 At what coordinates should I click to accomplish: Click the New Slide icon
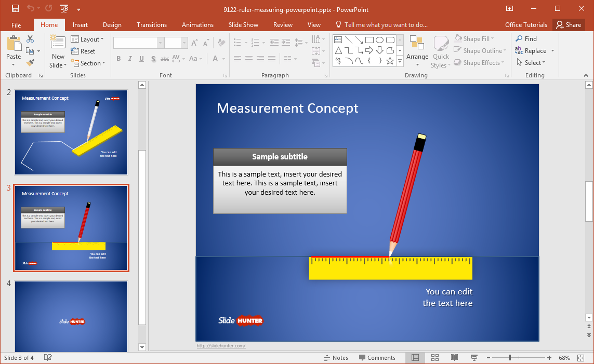pos(58,43)
